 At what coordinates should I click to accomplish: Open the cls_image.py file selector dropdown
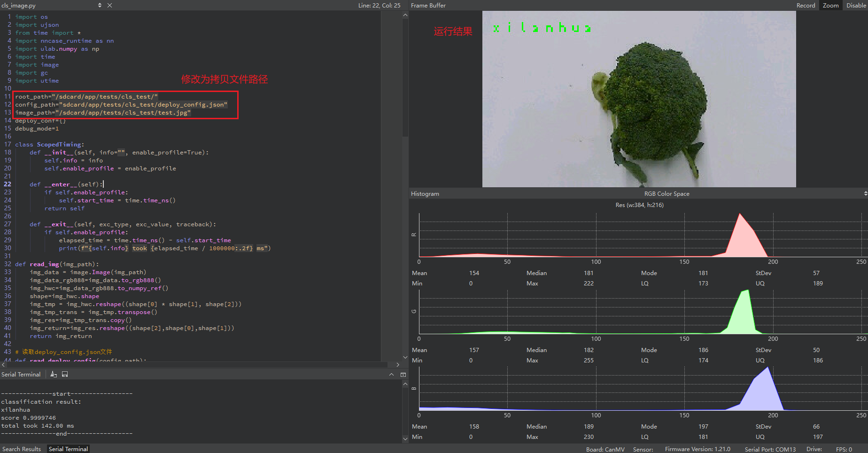point(100,5)
